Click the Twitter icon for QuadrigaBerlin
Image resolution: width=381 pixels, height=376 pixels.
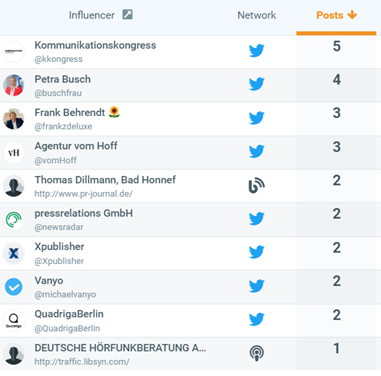pos(257,319)
